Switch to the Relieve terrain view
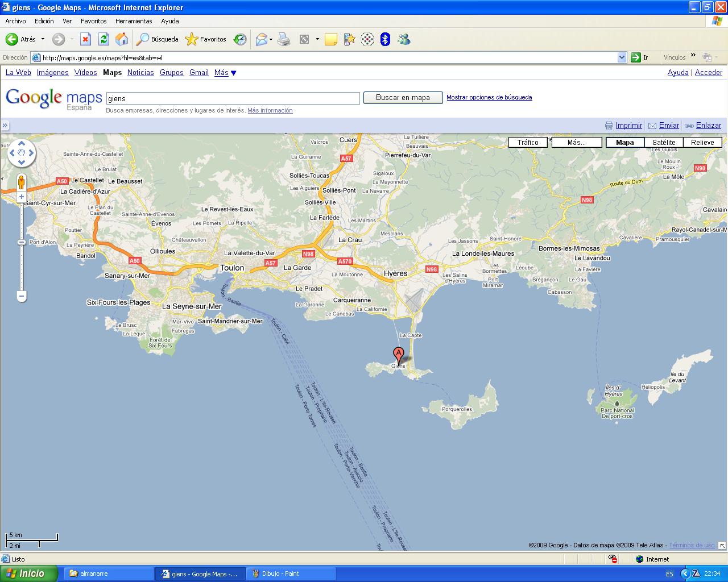728x582 pixels. (702, 143)
